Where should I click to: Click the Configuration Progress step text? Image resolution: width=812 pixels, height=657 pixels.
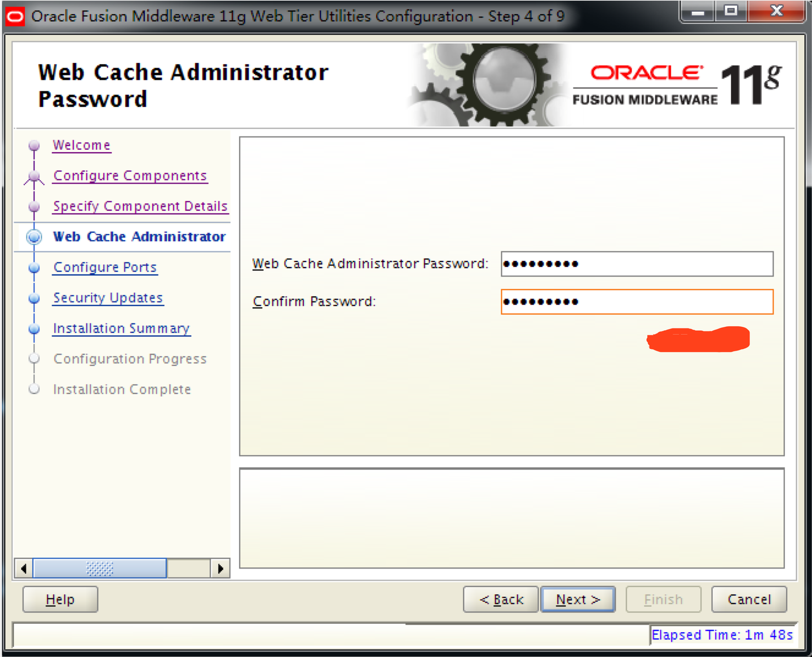[x=130, y=359]
